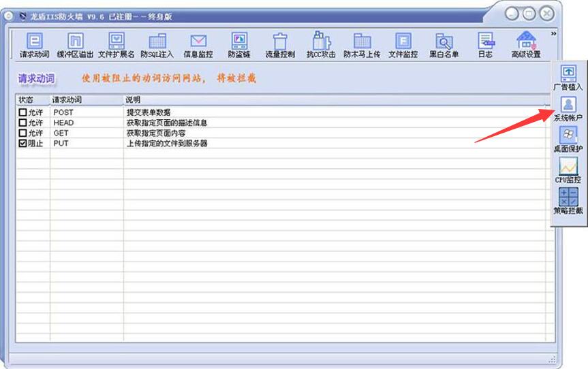Image resolution: width=588 pixels, height=369 pixels.
Task: Select the 文件扩展名 toolbar icon
Action: click(117, 46)
